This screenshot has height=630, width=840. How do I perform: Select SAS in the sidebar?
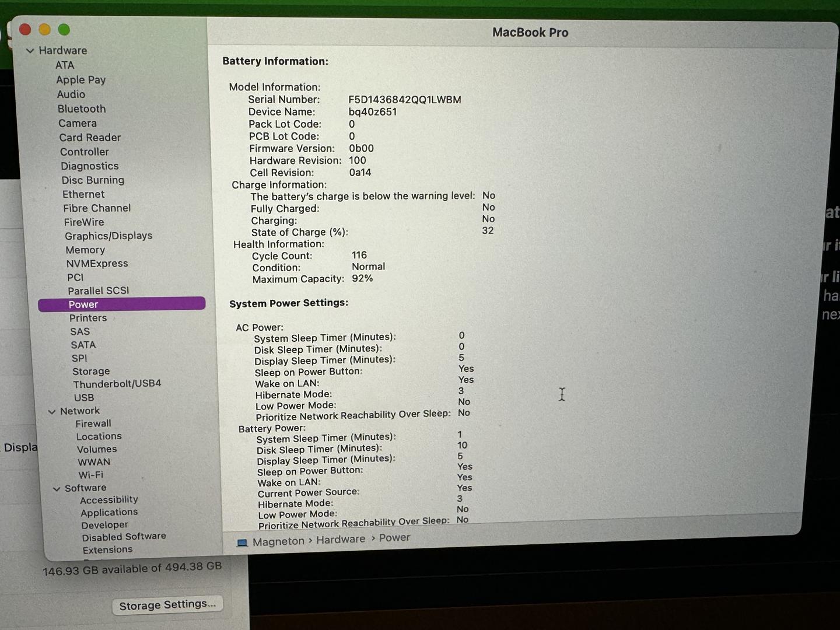pyautogui.click(x=80, y=332)
